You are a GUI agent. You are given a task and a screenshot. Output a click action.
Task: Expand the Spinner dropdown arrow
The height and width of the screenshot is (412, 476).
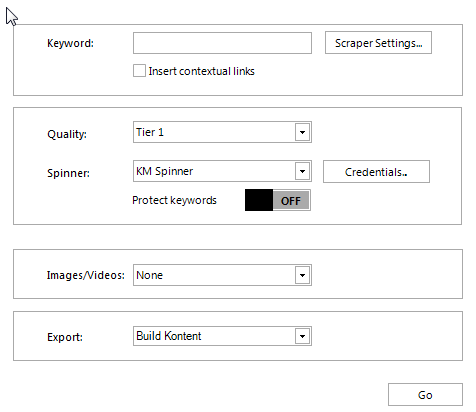[302, 171]
